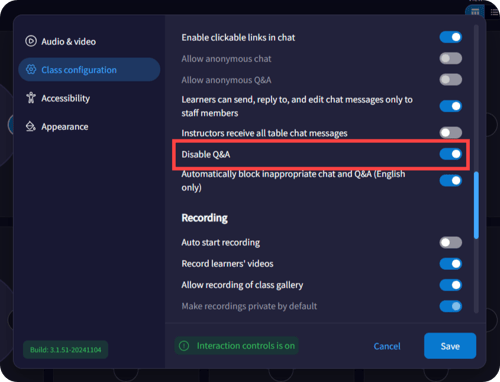Click the Build version badge

(x=65, y=350)
